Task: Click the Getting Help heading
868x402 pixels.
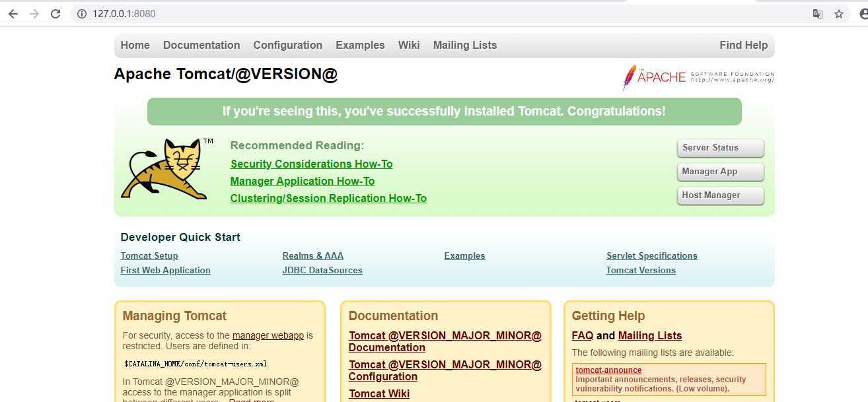Action: coord(608,316)
